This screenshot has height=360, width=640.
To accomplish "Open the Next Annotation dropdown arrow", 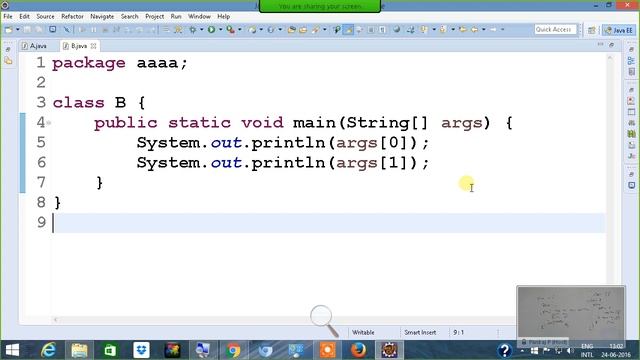I will pos(434,30).
